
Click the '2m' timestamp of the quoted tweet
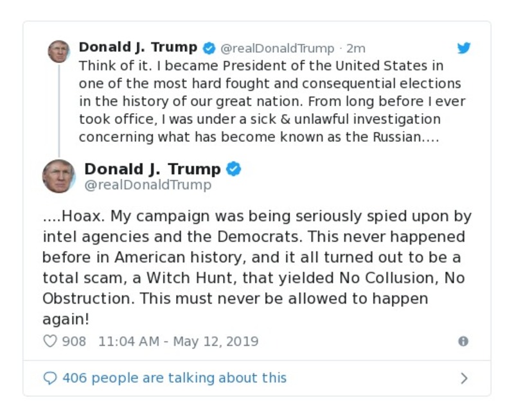pyautogui.click(x=357, y=47)
